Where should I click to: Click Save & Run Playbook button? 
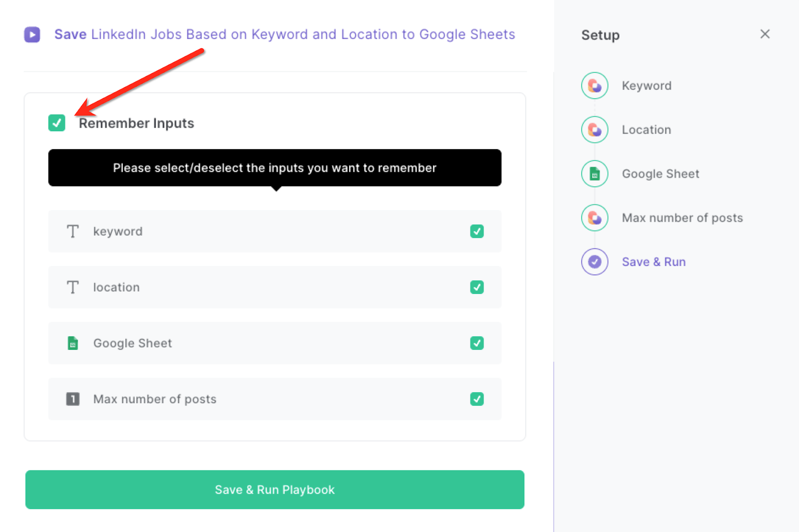point(275,490)
